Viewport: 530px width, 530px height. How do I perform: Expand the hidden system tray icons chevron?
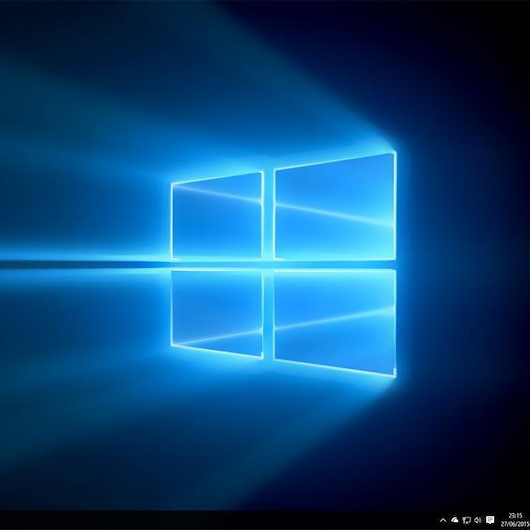(443, 520)
